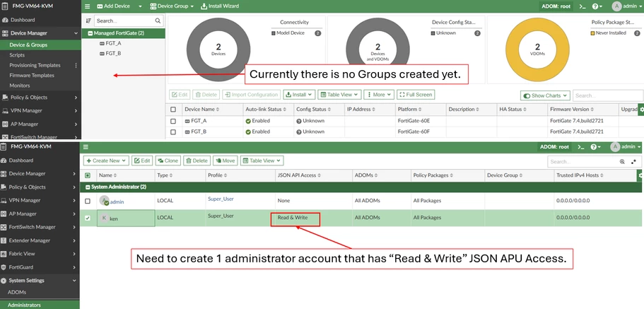Screen dimensions: 644x309
Task: Open More dropdown in device toolbar
Action: (x=379, y=95)
